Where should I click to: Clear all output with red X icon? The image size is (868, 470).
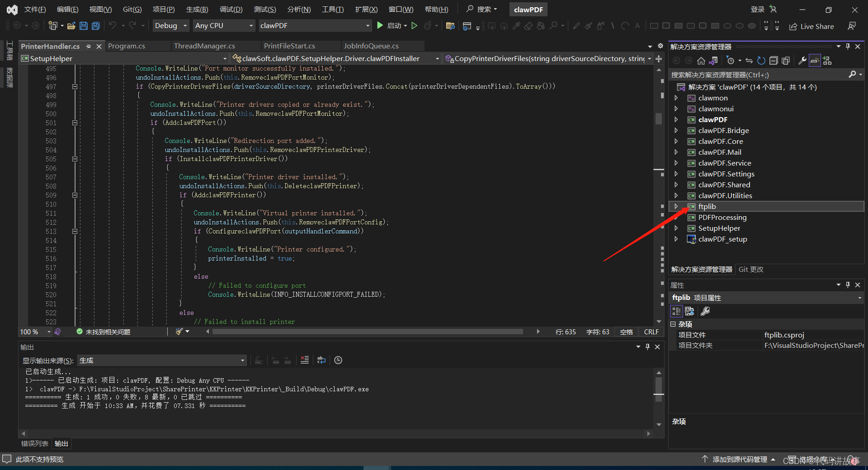point(305,360)
